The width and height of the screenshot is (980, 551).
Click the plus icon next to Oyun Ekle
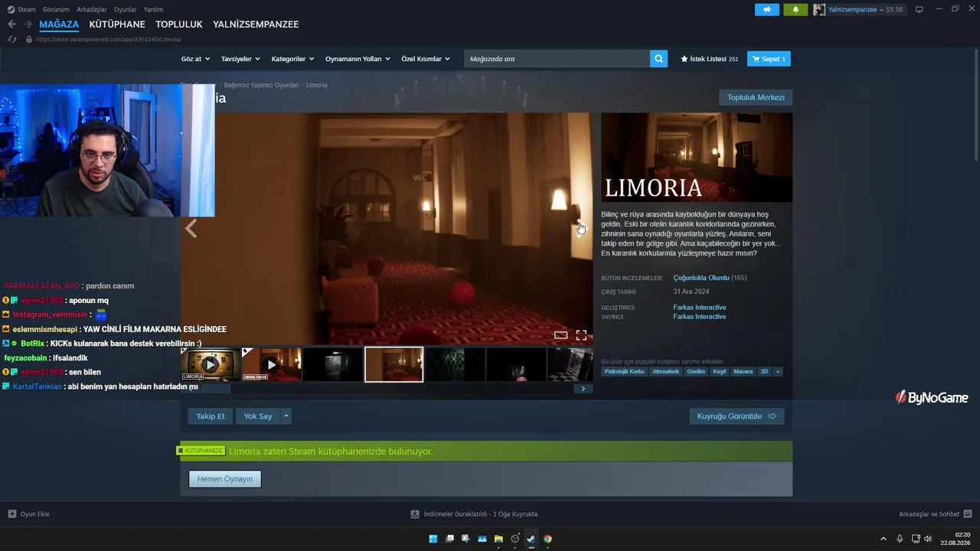pyautogui.click(x=11, y=514)
